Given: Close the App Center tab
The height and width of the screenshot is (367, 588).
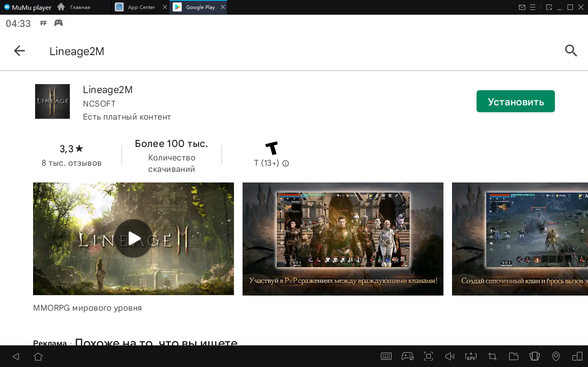Looking at the screenshot, I should click(x=165, y=7).
